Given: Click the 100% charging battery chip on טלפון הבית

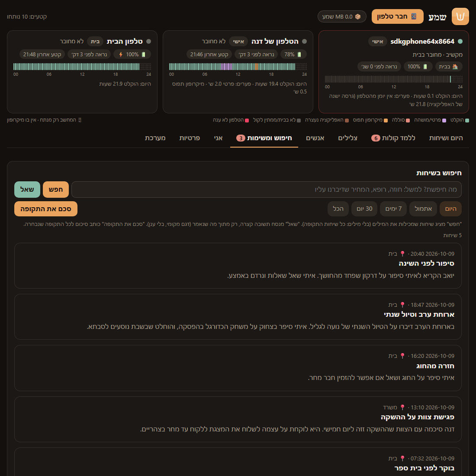Looking at the screenshot, I should [132, 55].
